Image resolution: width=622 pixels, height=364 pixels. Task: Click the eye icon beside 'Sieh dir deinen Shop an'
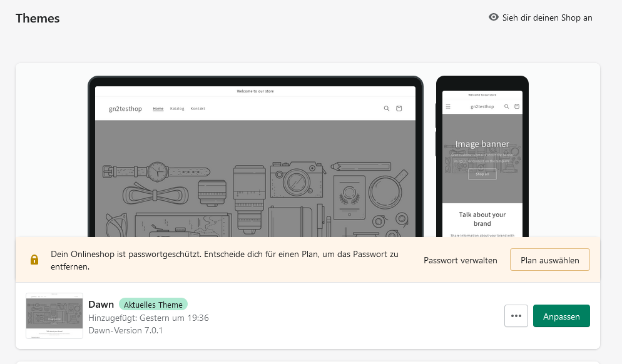pyautogui.click(x=494, y=17)
